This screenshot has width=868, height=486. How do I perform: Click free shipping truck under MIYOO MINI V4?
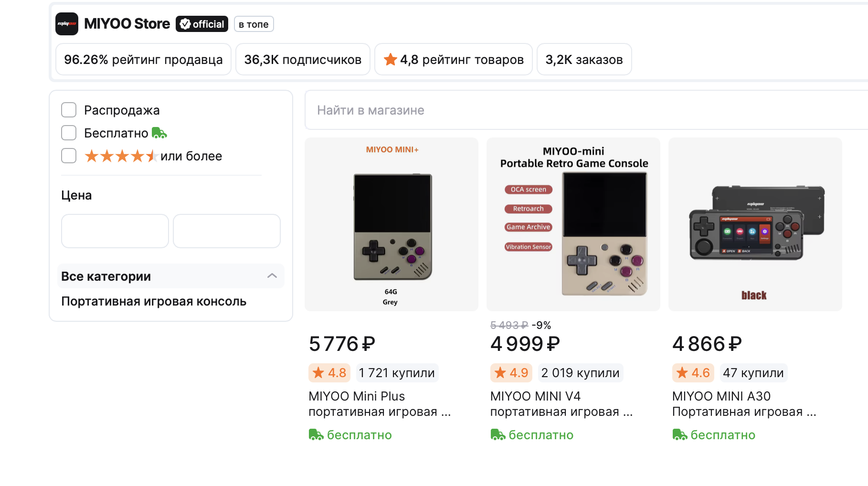click(x=498, y=435)
